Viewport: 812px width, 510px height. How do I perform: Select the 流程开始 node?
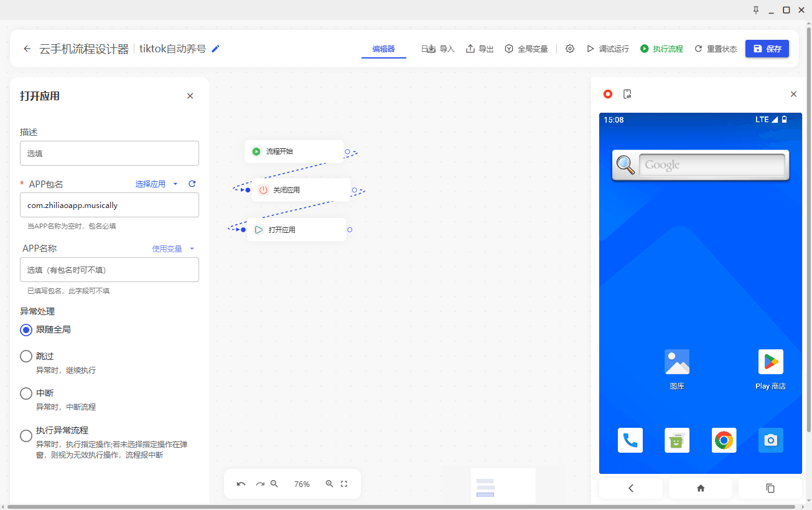294,151
